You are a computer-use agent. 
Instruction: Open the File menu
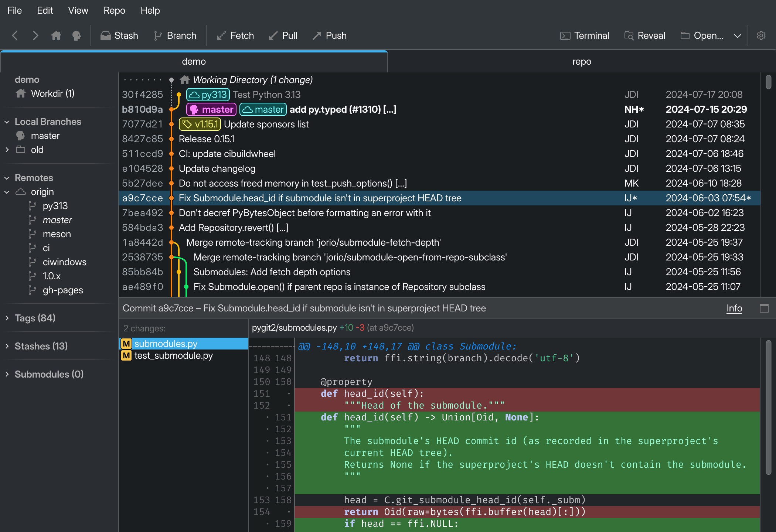click(15, 10)
